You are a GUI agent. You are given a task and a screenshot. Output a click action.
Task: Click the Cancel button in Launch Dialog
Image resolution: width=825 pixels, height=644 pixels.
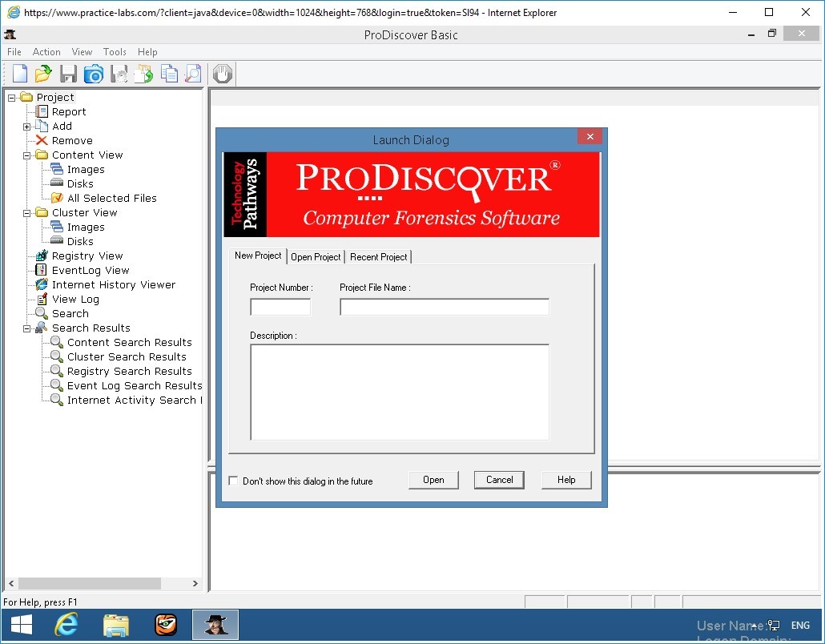point(499,480)
